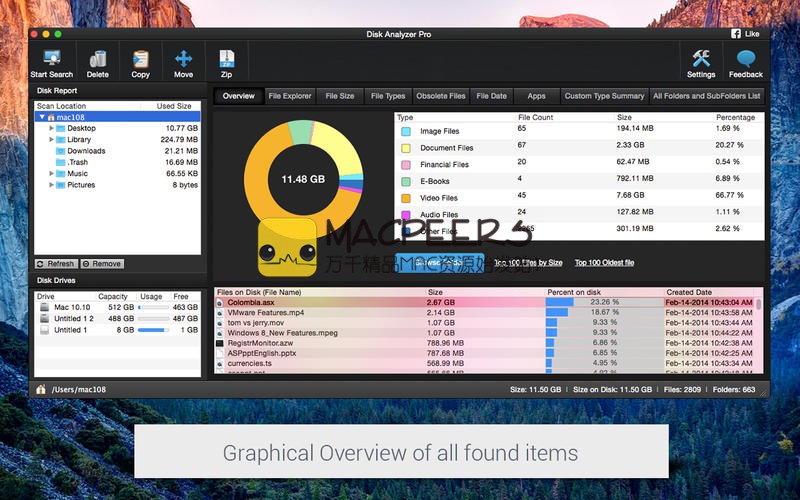
Task: Click the Remove button
Action: [102, 264]
